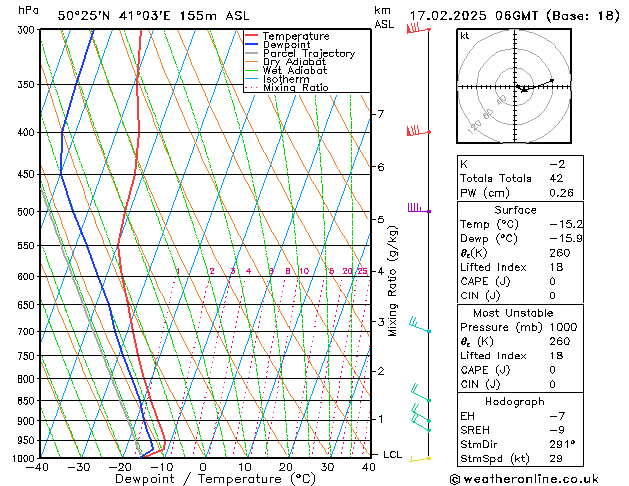Click the red wind barb at 300 hPa
Screen dimensions: 629x486
tap(418, 28)
